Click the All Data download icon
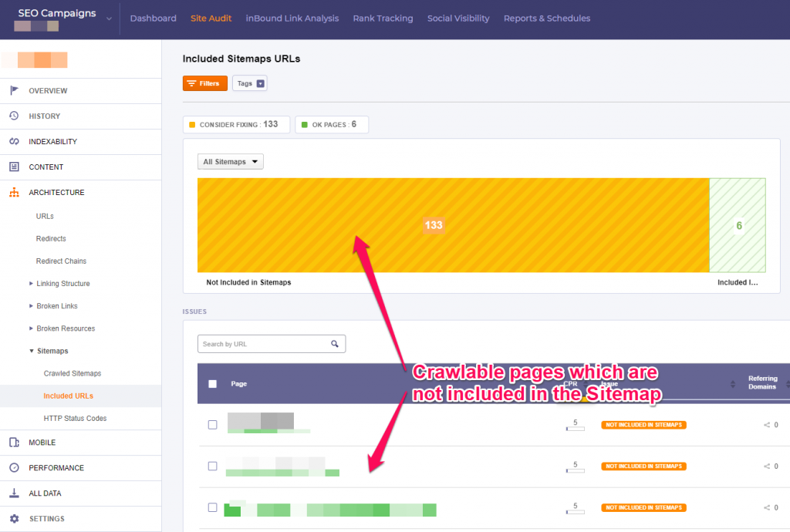790x532 pixels. click(14, 493)
